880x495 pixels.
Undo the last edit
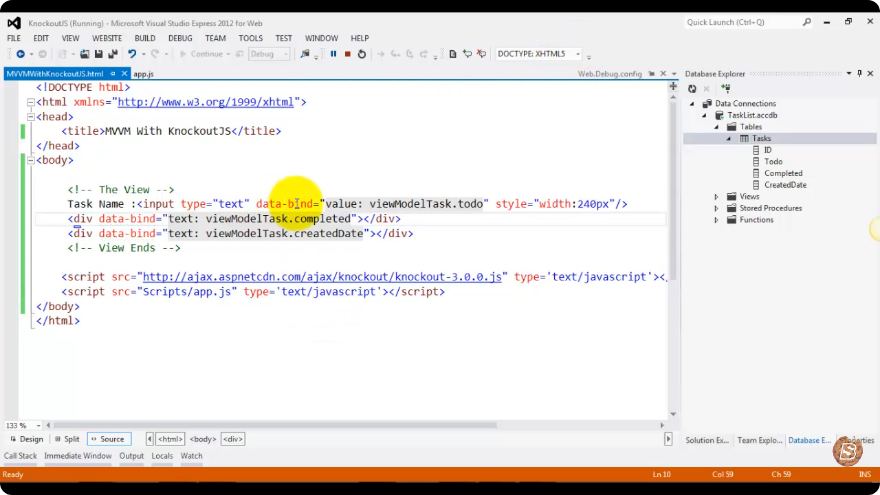[x=132, y=54]
